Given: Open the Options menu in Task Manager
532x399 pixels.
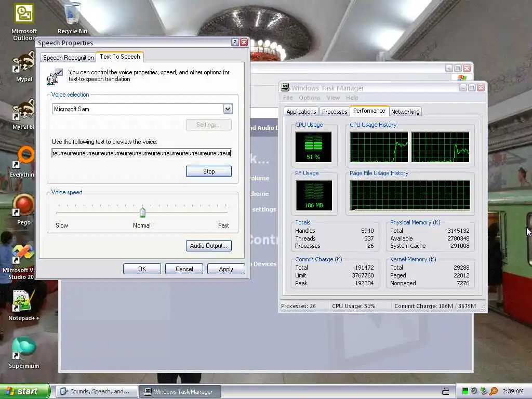Looking at the screenshot, I should tap(310, 98).
